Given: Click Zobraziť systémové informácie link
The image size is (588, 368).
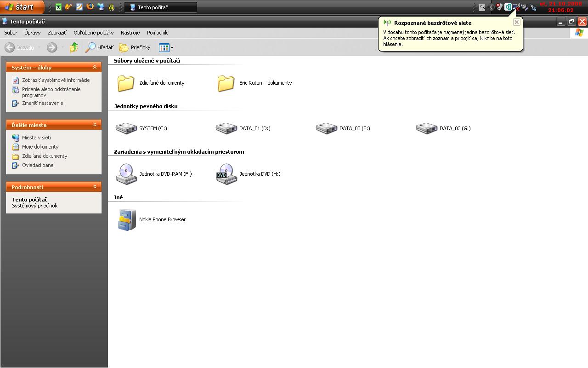Looking at the screenshot, I should 56,80.
